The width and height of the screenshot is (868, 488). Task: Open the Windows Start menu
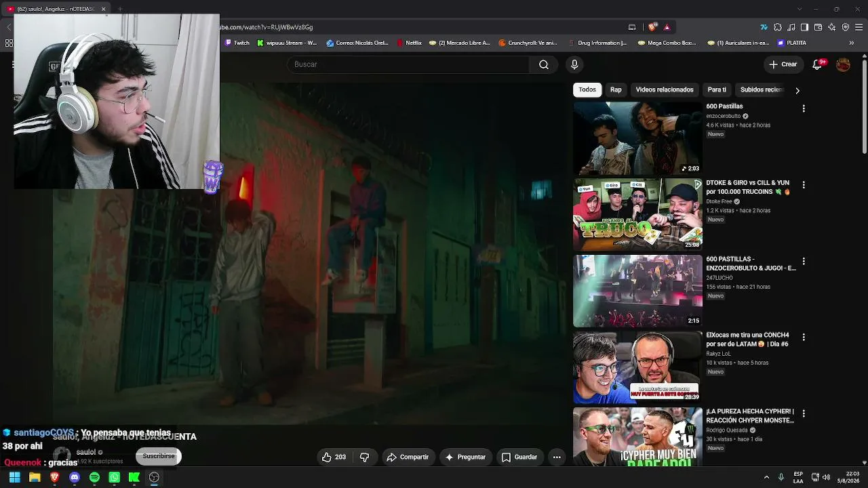tap(14, 477)
